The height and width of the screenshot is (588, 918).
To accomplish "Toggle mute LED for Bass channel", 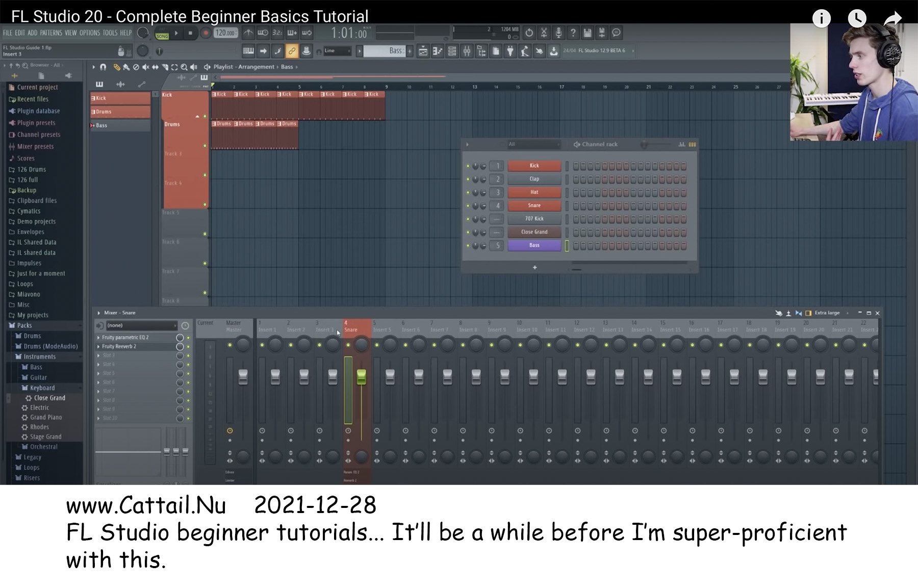I will pyautogui.click(x=468, y=246).
